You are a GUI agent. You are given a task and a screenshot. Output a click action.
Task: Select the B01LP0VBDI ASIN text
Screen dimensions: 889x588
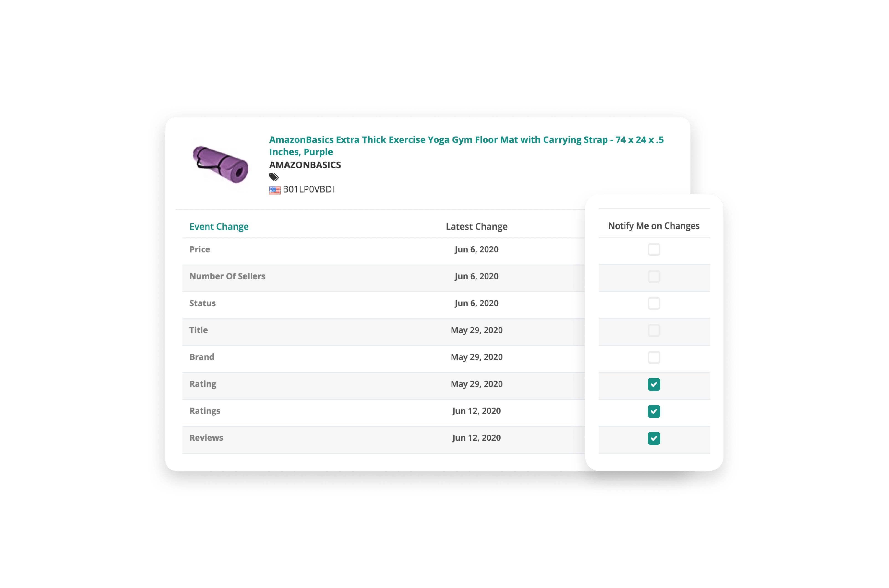tap(308, 189)
